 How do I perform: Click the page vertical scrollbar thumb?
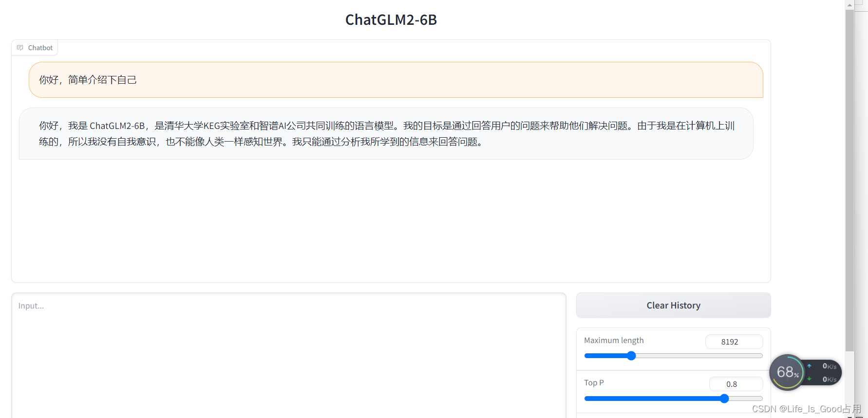[x=849, y=180]
